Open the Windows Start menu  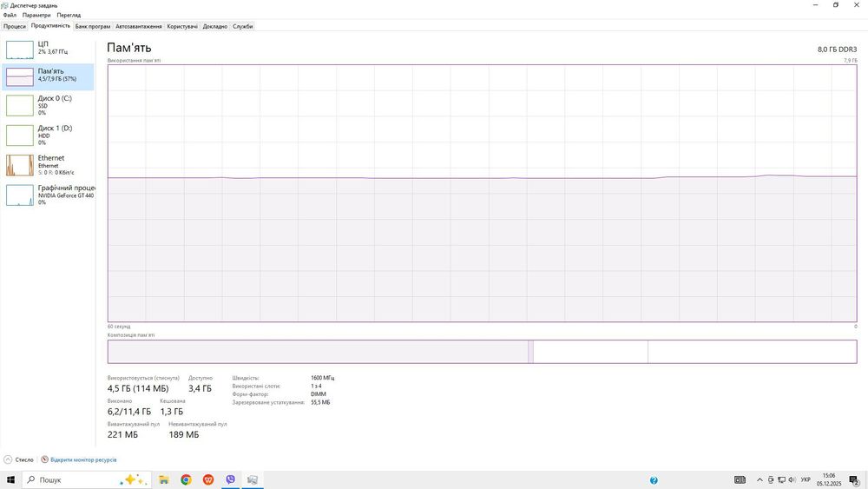point(10,480)
